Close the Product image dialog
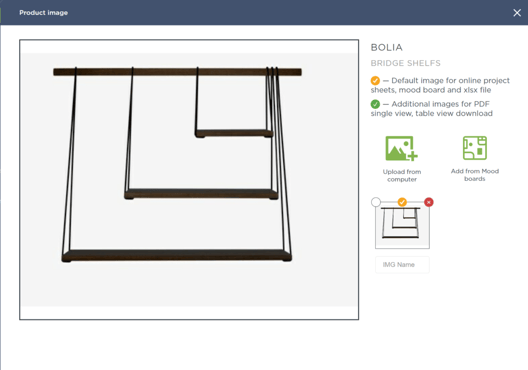This screenshot has width=528, height=370. tap(517, 13)
